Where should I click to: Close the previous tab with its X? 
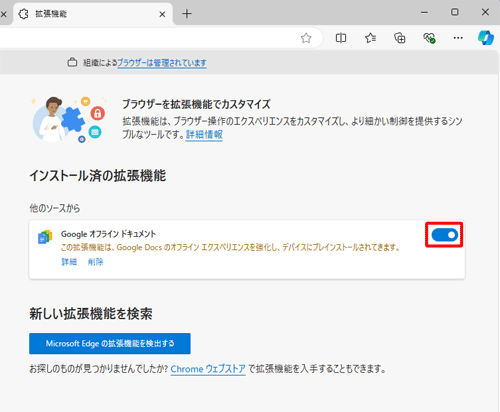point(3,14)
